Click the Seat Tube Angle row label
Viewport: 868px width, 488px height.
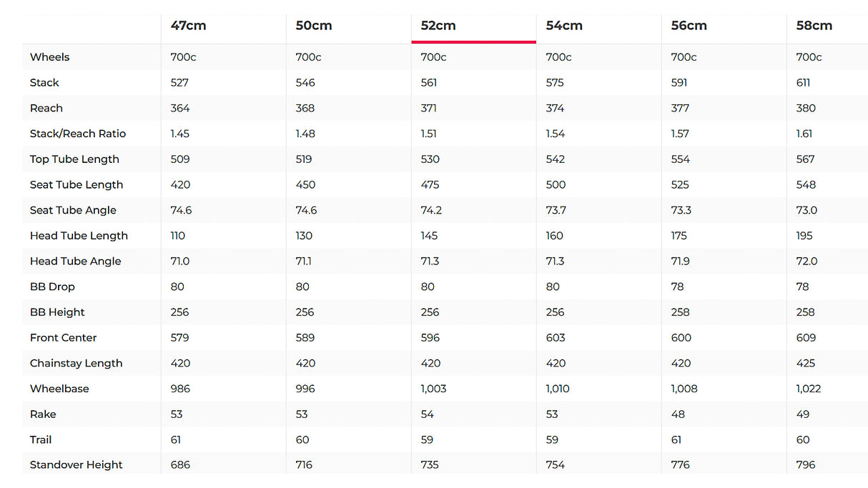click(73, 210)
